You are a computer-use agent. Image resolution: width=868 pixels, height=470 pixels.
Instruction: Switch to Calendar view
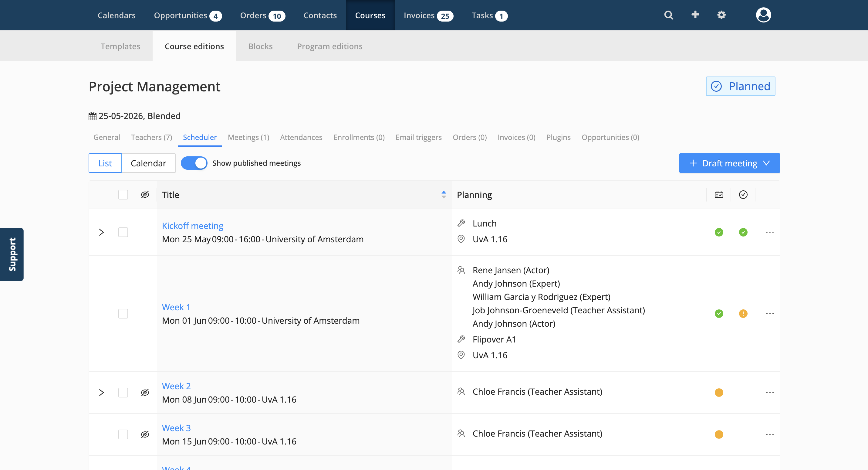click(x=148, y=163)
